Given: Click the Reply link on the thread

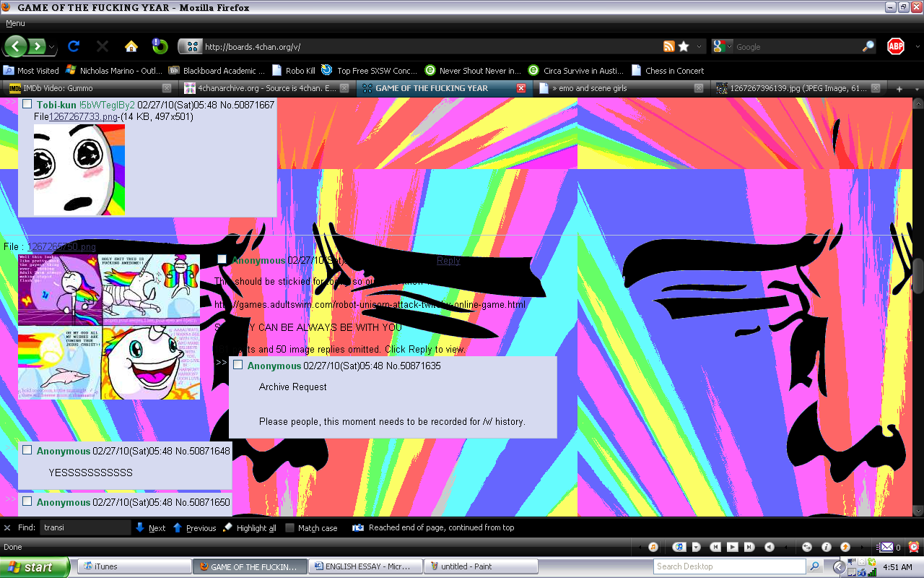Looking at the screenshot, I should coord(448,260).
